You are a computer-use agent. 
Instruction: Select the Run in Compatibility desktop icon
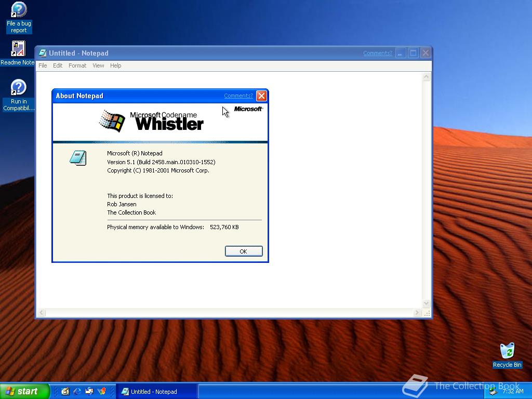click(19, 96)
